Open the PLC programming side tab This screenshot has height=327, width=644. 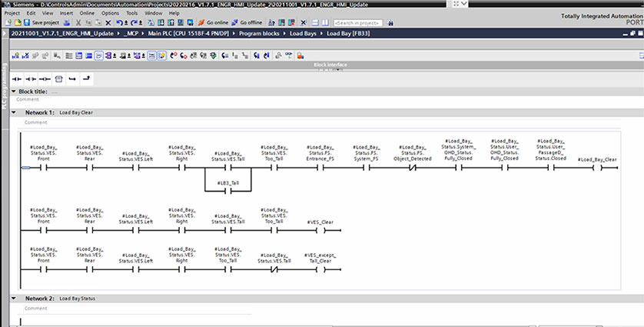4,90
